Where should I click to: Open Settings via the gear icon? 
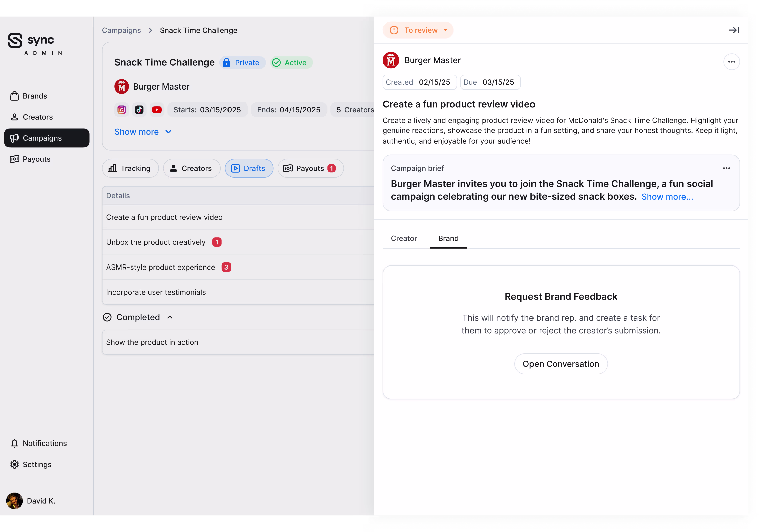click(x=14, y=464)
